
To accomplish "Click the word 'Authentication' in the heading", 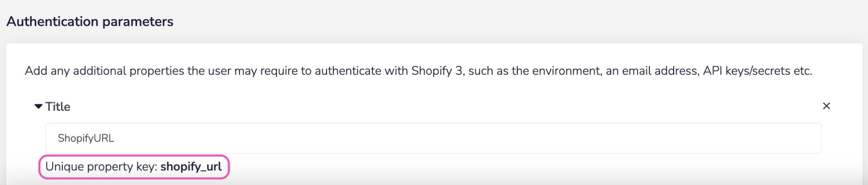I will 53,21.
